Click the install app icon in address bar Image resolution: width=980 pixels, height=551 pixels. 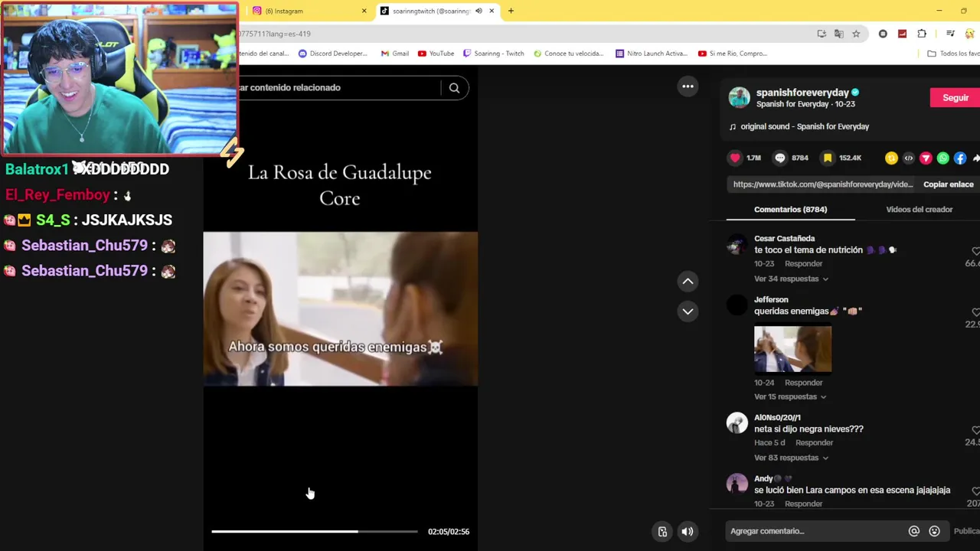click(822, 34)
